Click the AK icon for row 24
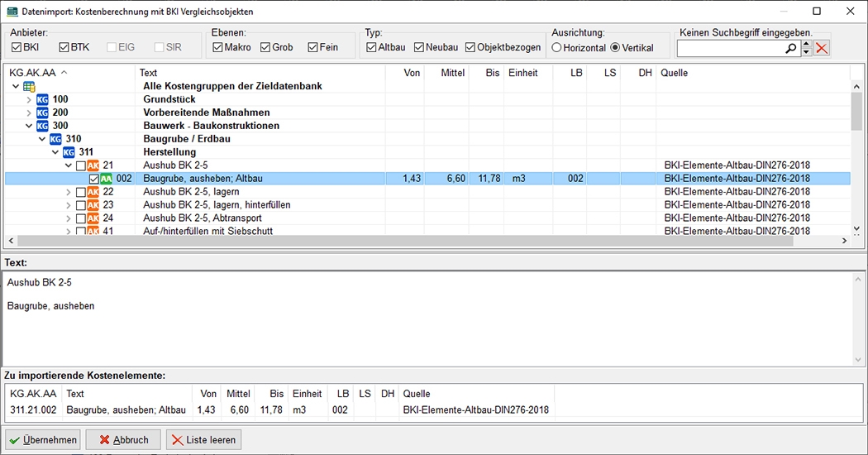The image size is (868, 455). (x=93, y=218)
